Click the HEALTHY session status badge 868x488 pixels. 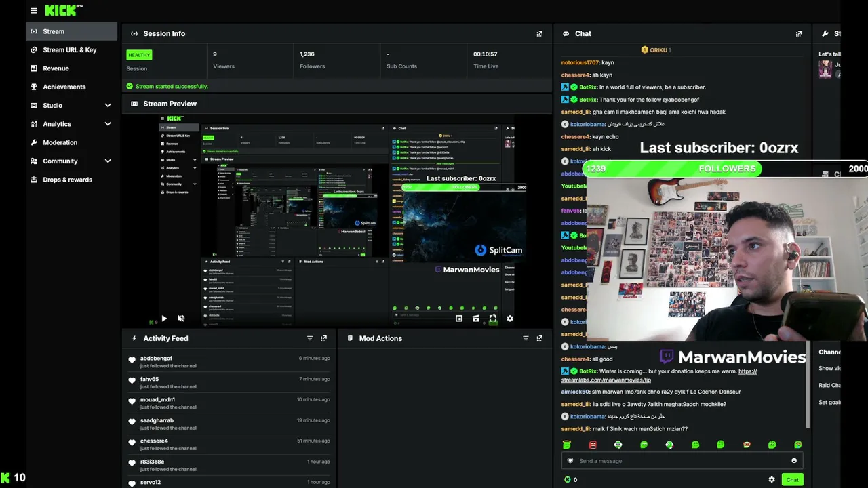(139, 55)
